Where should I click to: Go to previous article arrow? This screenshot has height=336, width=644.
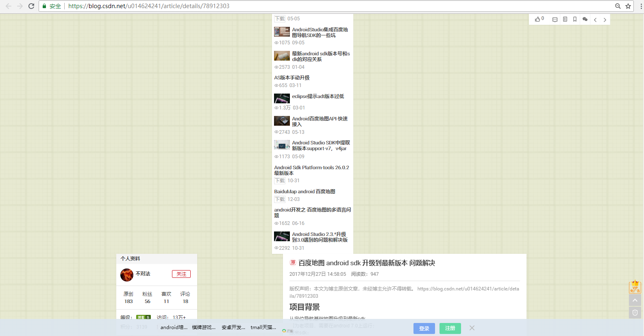point(595,20)
